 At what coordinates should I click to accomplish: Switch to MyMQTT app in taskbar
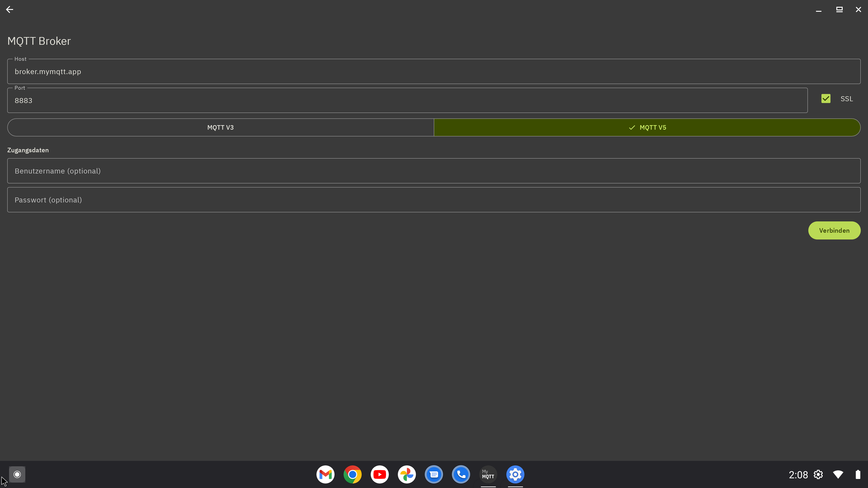488,474
